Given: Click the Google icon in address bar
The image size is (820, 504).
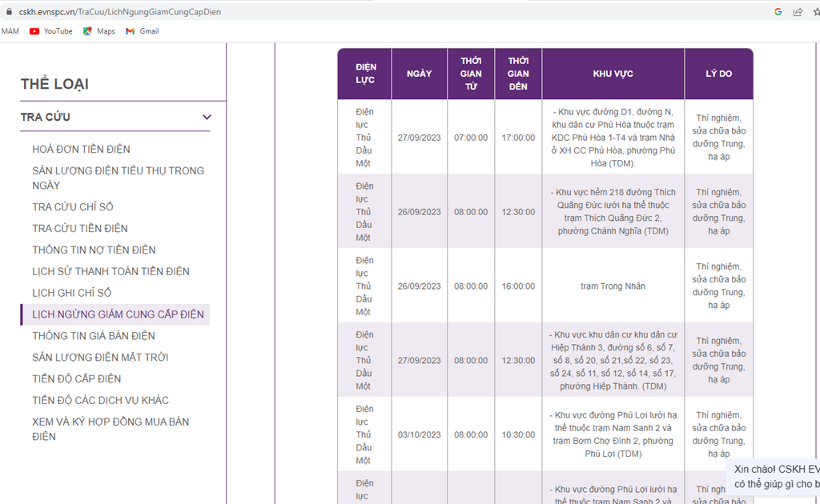Looking at the screenshot, I should 778,11.
